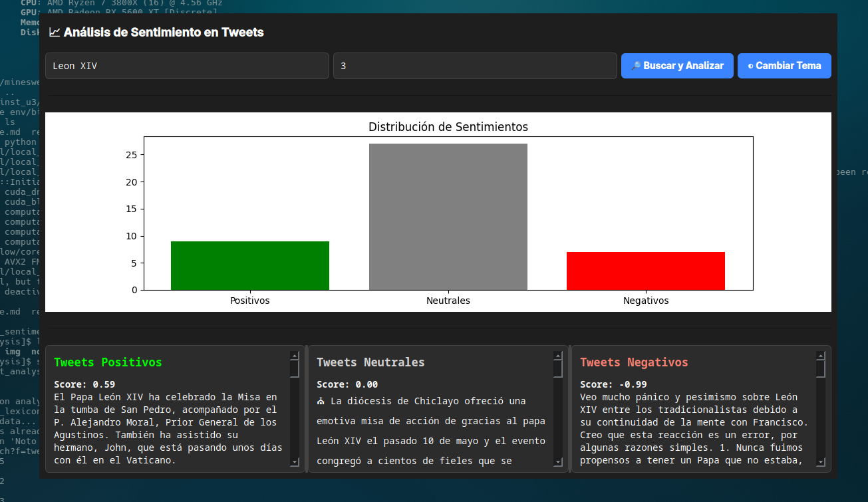Click the negative tweet text about pánico
The image size is (868, 502).
pyautogui.click(x=694, y=428)
